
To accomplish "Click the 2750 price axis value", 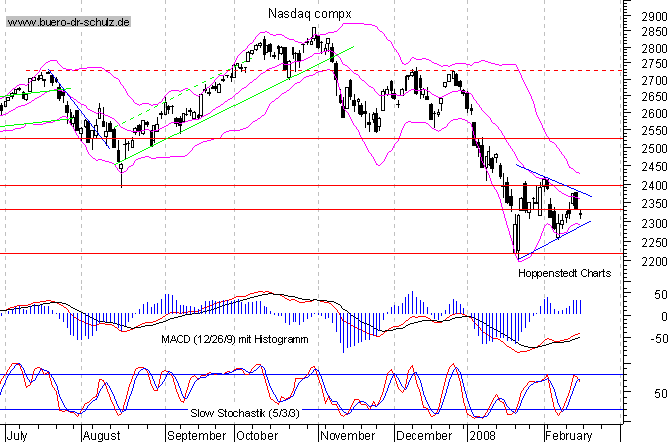I will pos(655,64).
